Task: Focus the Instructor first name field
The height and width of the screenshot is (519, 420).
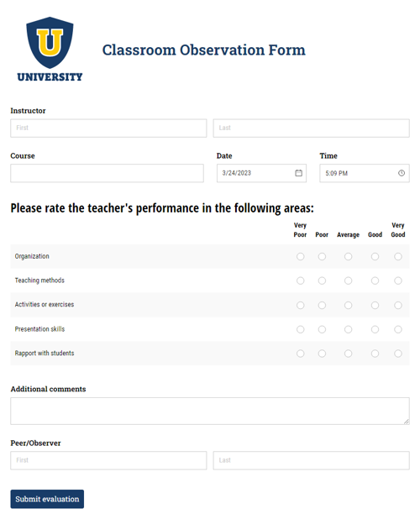Action: click(x=108, y=128)
